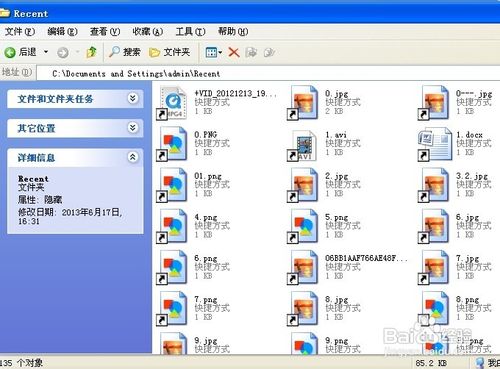The image size is (500, 369).
Task: Click the file name text 0.PNG
Action: (x=206, y=135)
